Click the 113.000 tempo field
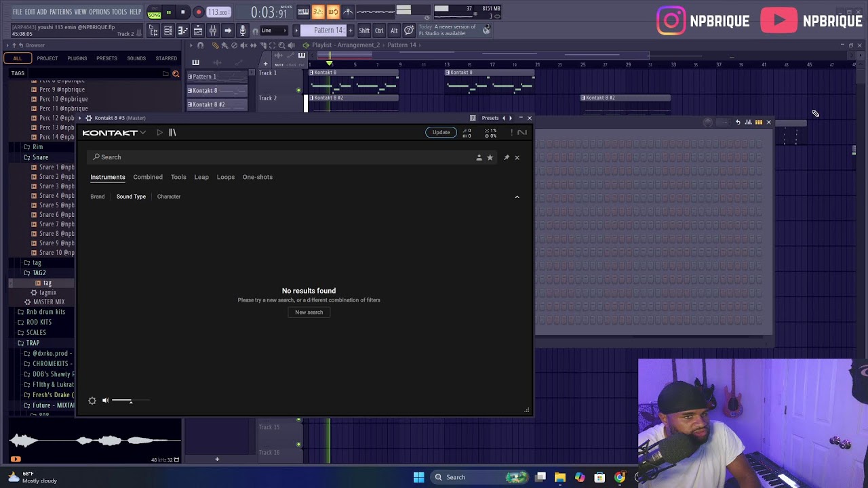The height and width of the screenshot is (488, 868). coord(218,12)
